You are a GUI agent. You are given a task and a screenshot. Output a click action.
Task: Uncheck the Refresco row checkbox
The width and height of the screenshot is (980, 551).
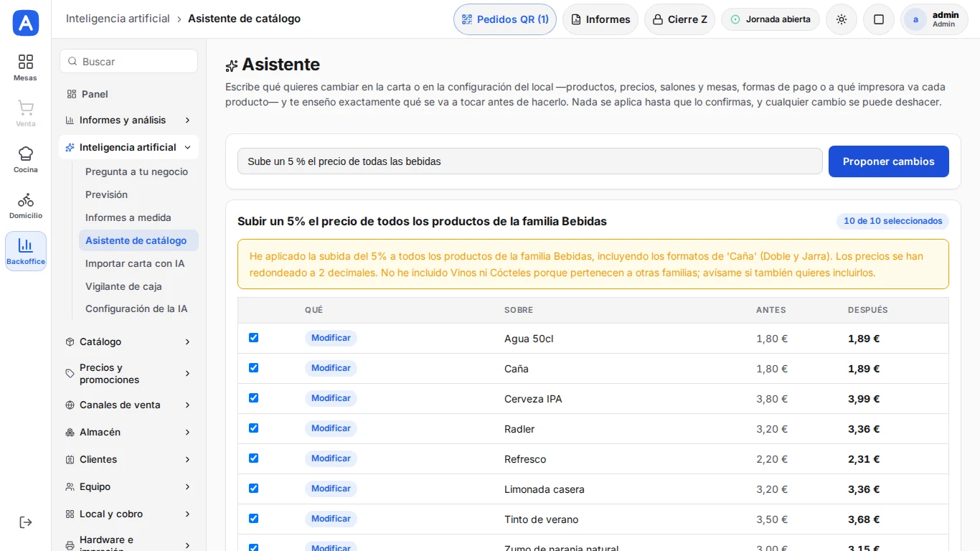tap(253, 458)
